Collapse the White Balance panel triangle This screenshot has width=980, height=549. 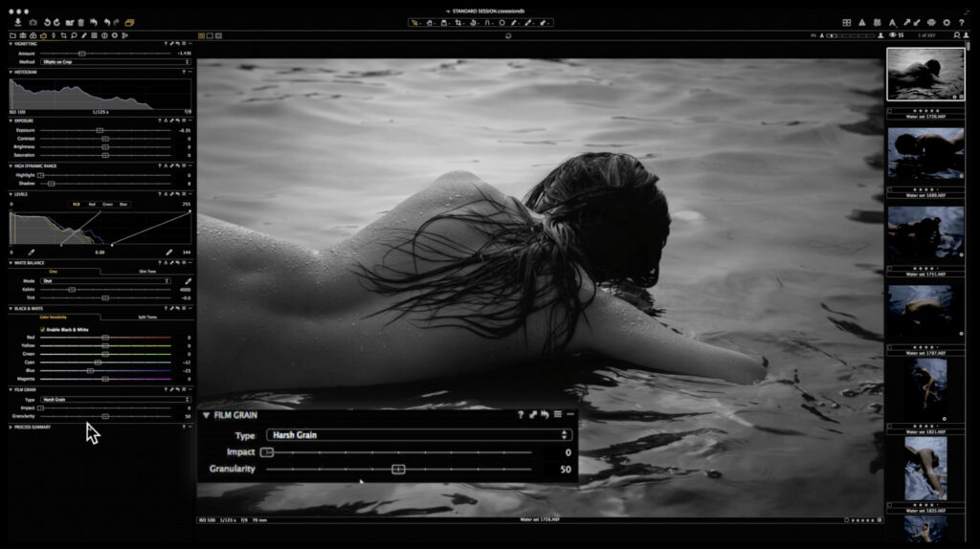[11, 263]
